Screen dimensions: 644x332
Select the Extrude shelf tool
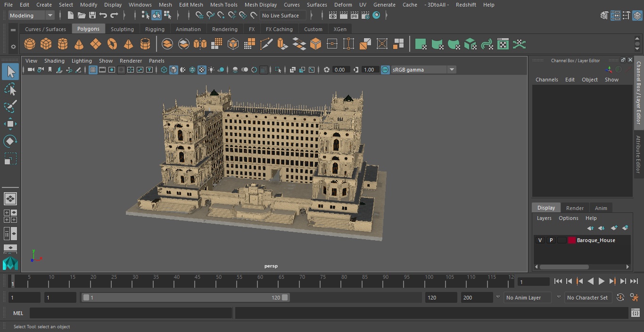tap(282, 44)
